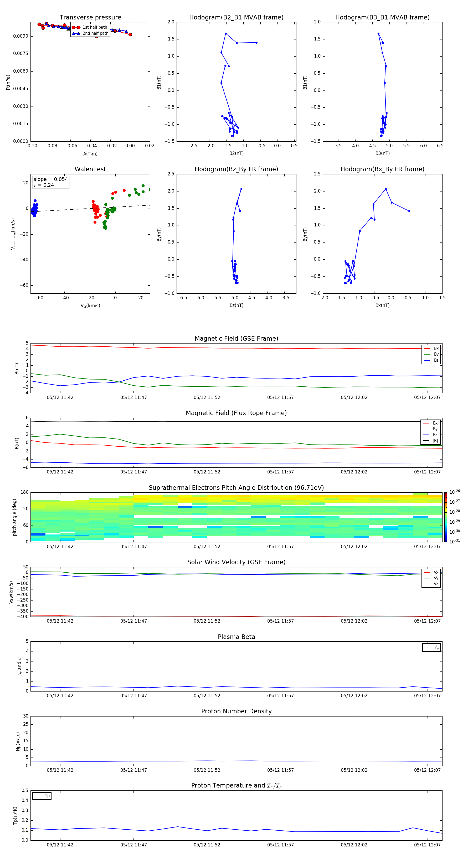The height and width of the screenshot is (868, 473).
Task: Select the 'r = 0.24' annotation
Action: pyautogui.click(x=44, y=185)
